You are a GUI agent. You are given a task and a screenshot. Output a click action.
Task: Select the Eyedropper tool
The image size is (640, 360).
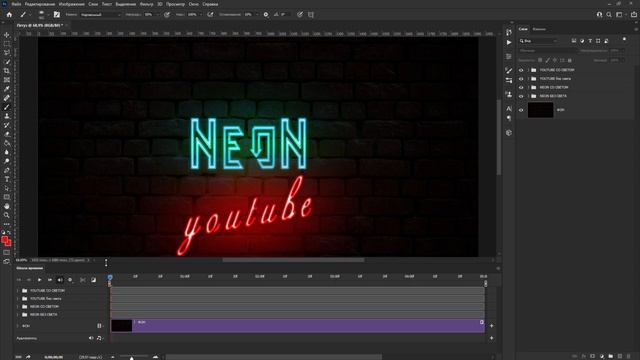coord(7,89)
